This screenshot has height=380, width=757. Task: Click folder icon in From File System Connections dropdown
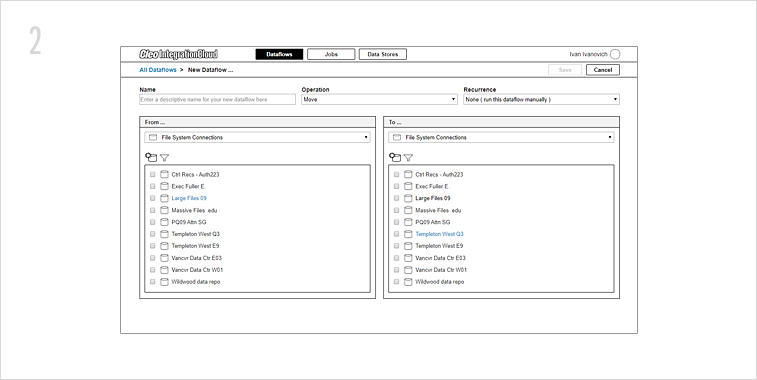tap(153, 138)
